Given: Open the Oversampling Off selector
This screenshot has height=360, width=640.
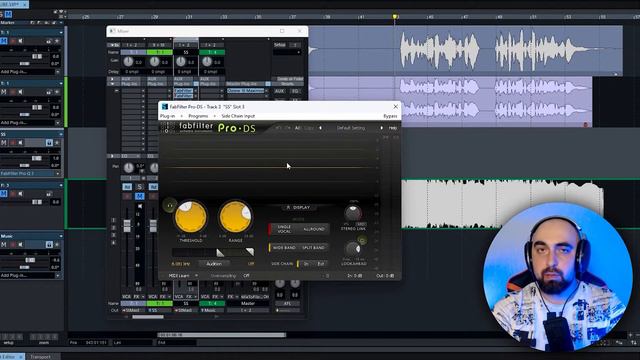Looking at the screenshot, I should [x=247, y=276].
